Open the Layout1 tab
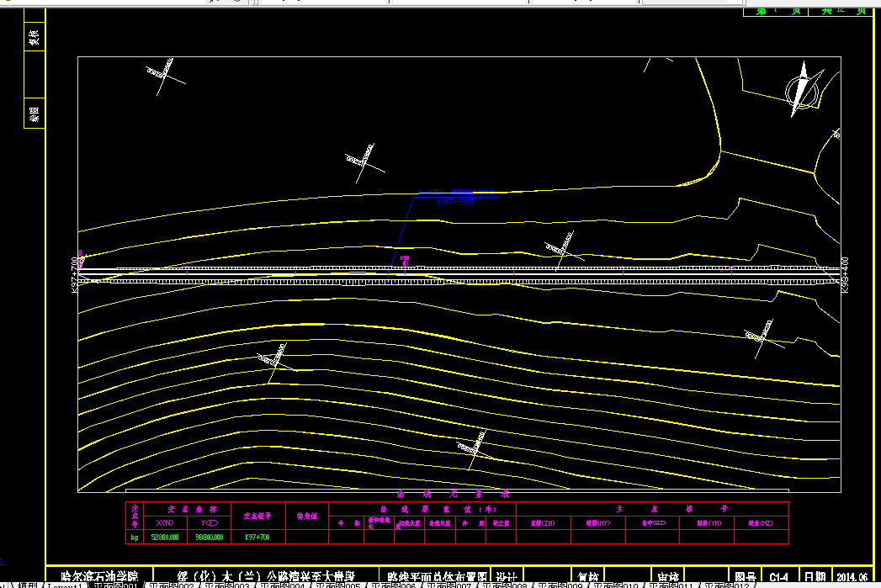 coord(65,585)
